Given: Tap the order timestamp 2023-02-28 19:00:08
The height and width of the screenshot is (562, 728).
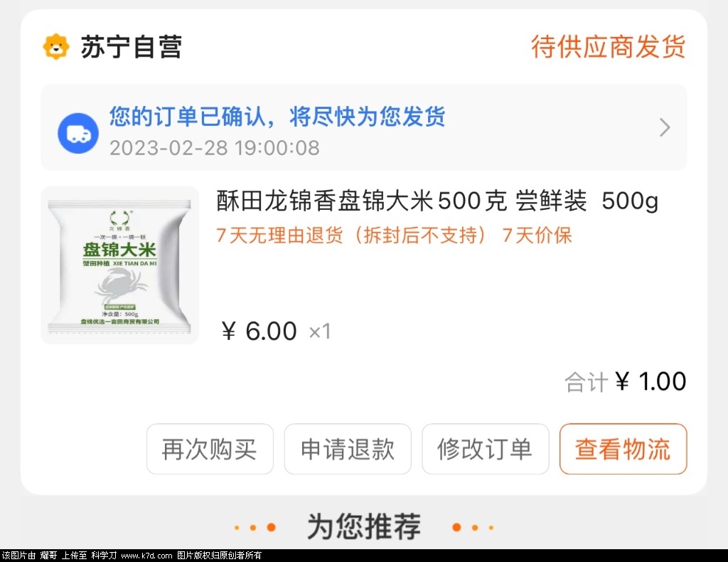Looking at the screenshot, I should coord(215,148).
